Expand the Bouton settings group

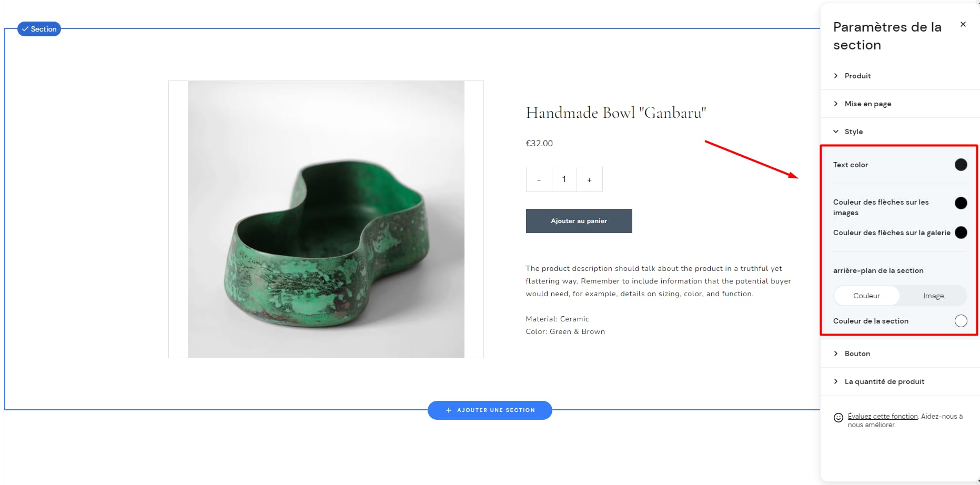[857, 353]
